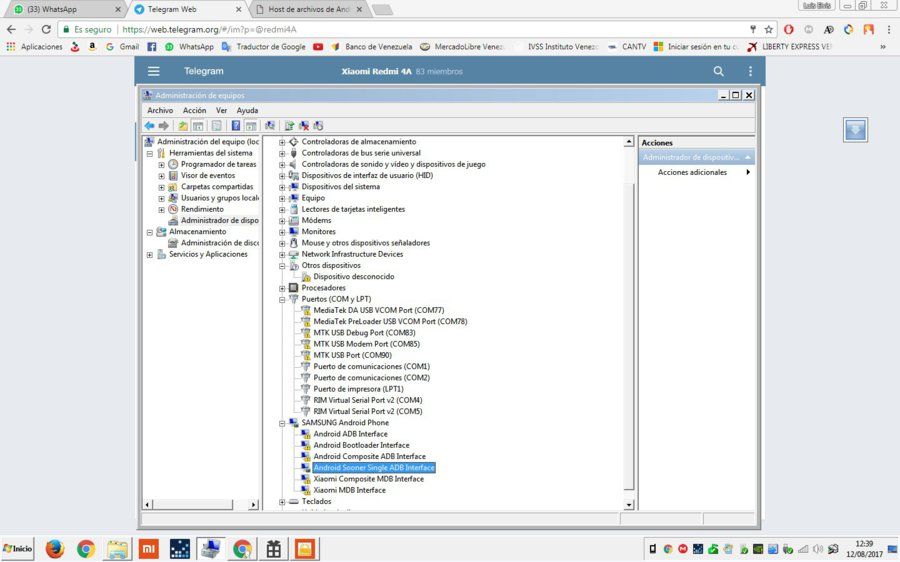Open the Mi orange app on the taskbar
This screenshot has height=562, width=900.
pos(149,549)
